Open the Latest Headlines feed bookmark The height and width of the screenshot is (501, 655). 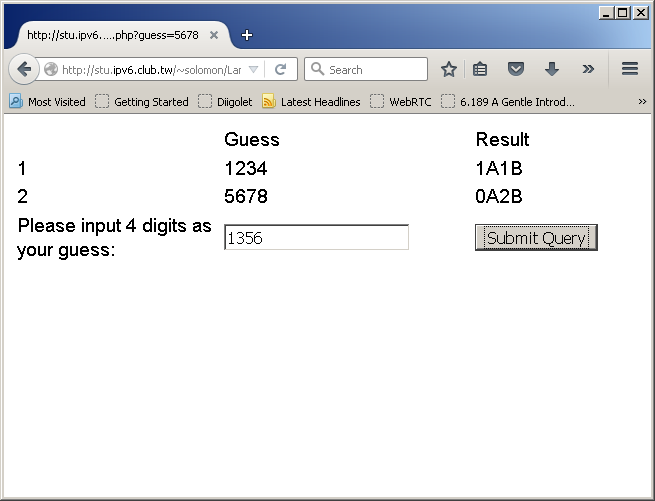point(311,101)
